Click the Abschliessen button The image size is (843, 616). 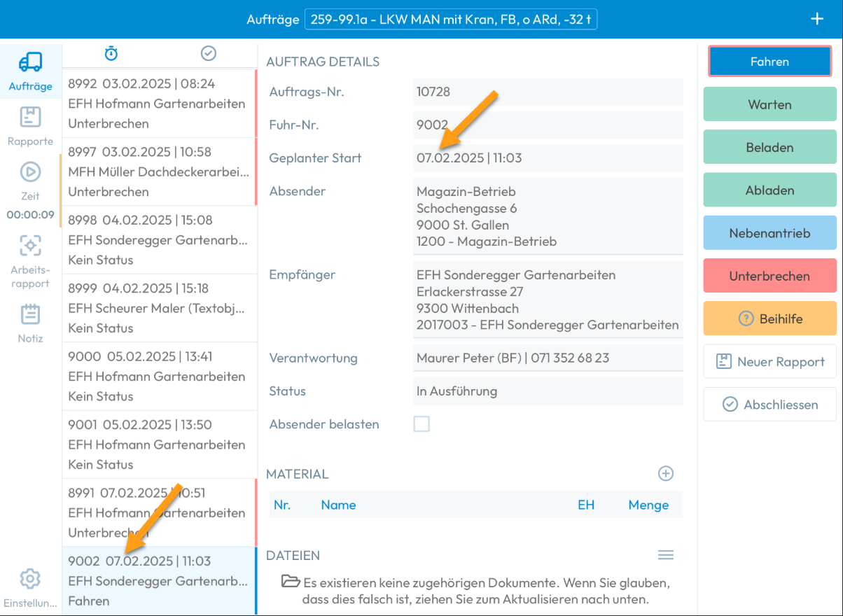(769, 405)
